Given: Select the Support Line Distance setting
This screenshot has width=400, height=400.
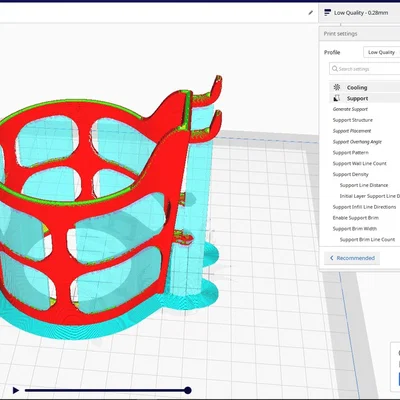Looking at the screenshot, I should 364,185.
